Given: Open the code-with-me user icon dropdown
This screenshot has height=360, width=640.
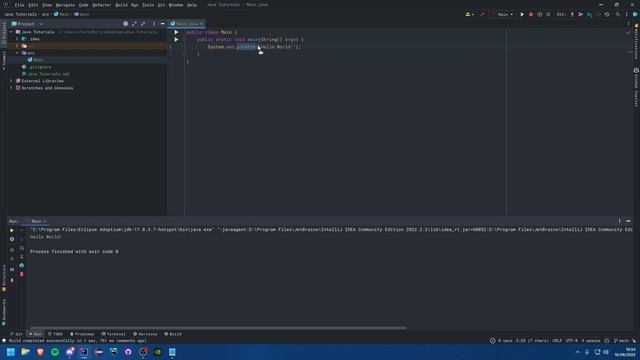Looking at the screenshot, I should [469, 14].
